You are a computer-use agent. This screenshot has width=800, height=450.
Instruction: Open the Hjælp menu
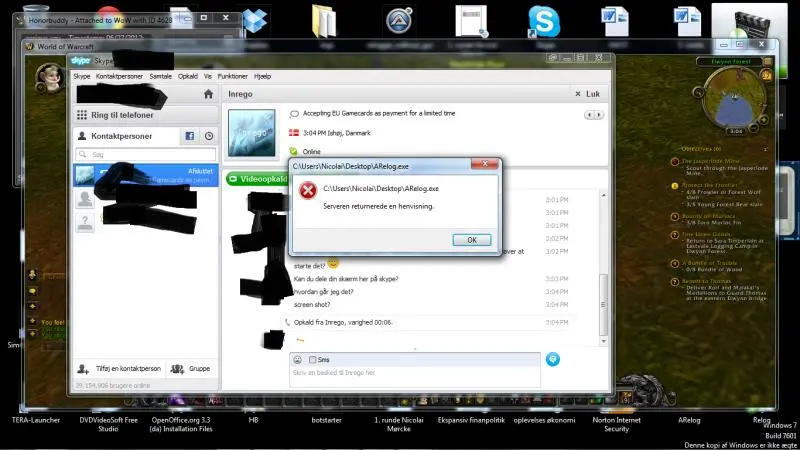click(x=262, y=76)
